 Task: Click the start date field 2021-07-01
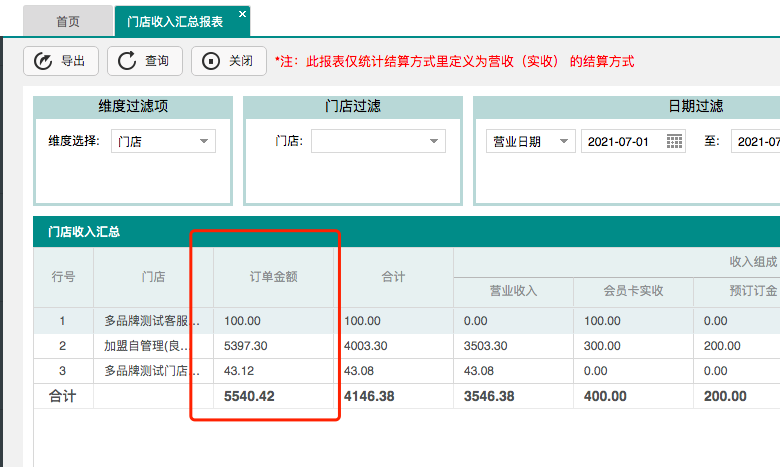point(622,141)
